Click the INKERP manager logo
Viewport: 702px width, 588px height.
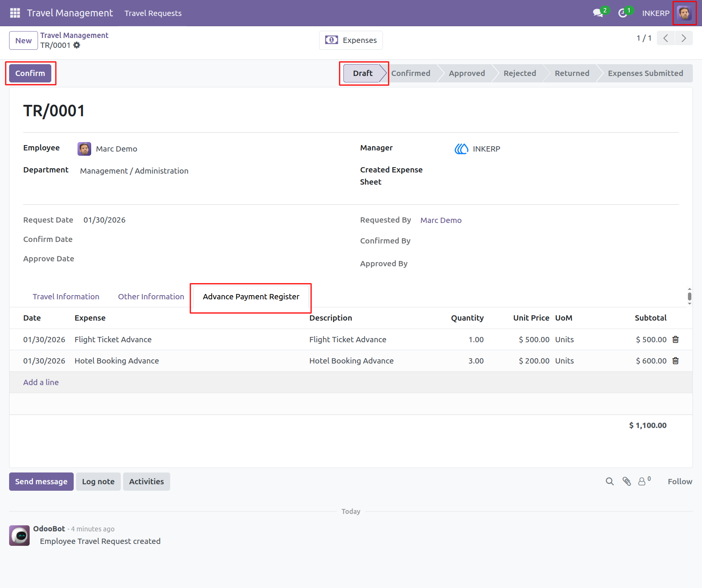pyautogui.click(x=462, y=149)
